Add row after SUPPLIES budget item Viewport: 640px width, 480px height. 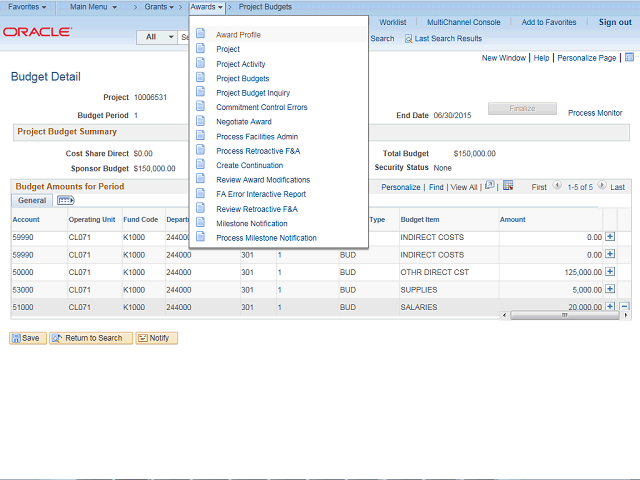point(610,290)
